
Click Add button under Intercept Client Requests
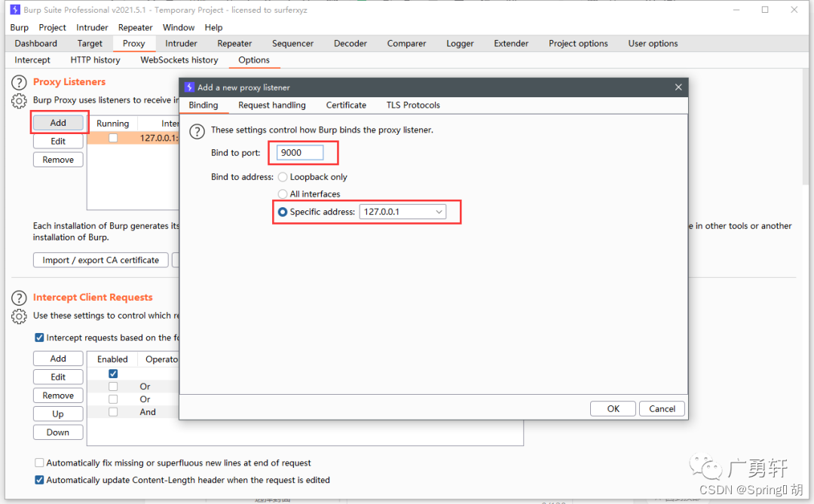tap(58, 359)
